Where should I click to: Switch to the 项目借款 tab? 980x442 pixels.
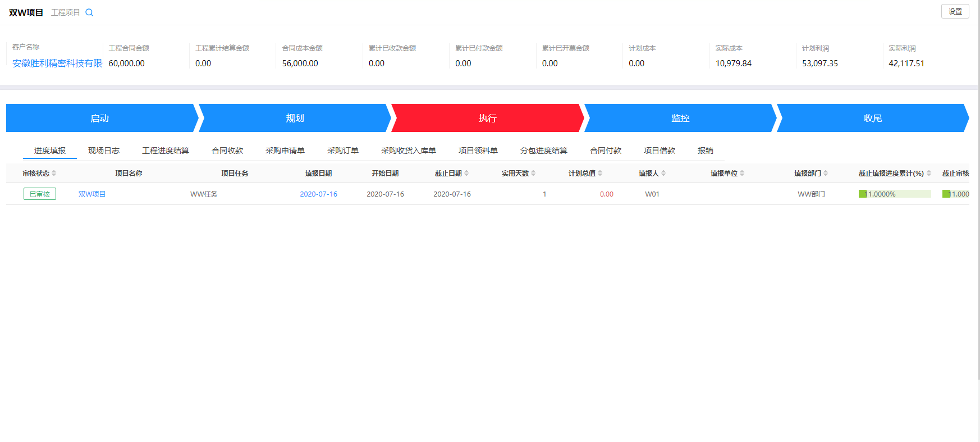[x=660, y=151]
